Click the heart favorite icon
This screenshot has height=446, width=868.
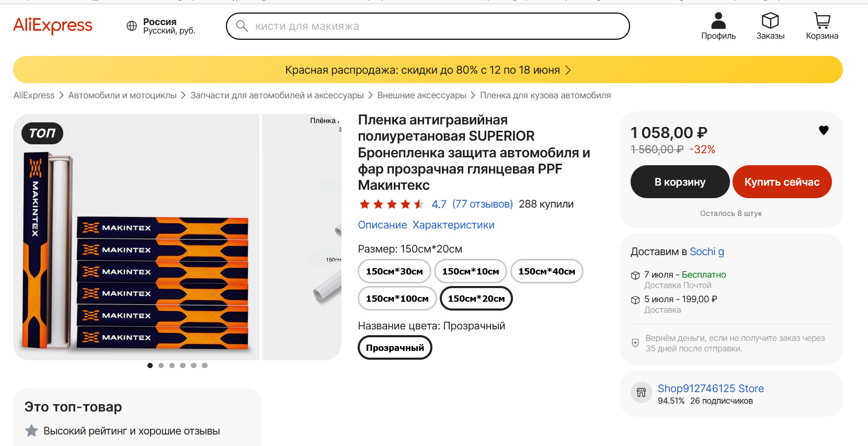pos(824,130)
